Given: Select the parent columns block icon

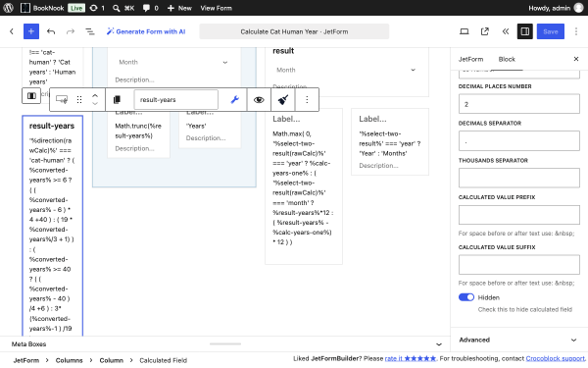Looking at the screenshot, I should pos(31,96).
